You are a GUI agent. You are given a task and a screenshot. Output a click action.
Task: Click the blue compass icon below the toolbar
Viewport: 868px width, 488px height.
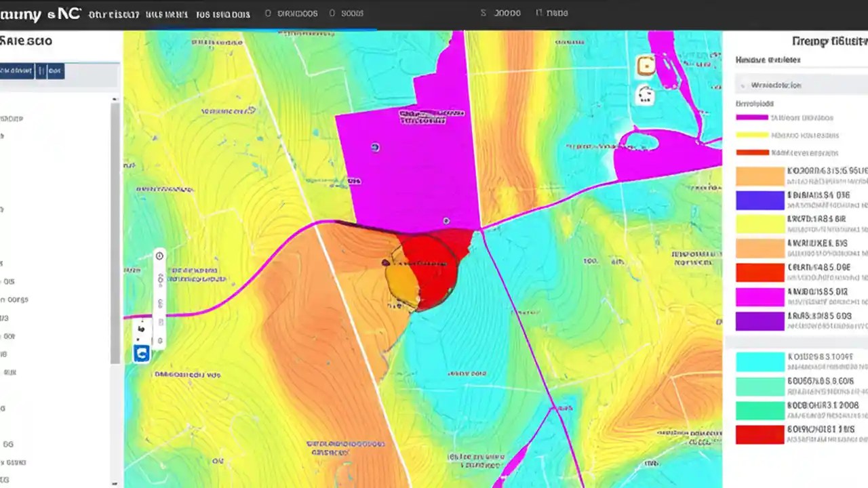tap(142, 353)
